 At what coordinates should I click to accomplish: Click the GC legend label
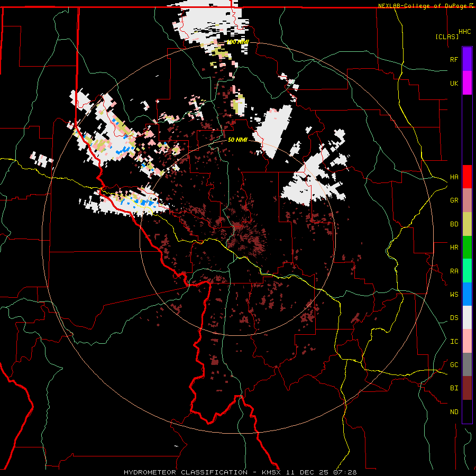pos(454,365)
